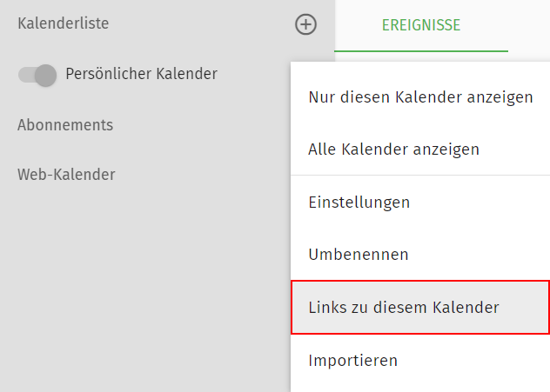This screenshot has height=392, width=550.
Task: Open Einstellungen from the context menu
Action: point(359,203)
